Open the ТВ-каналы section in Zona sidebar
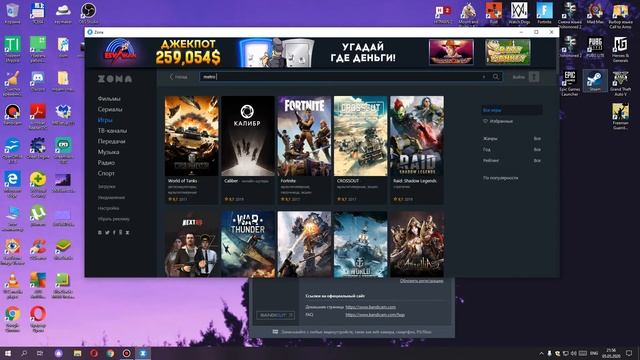Viewport: 640px width, 360px height. coord(112,131)
